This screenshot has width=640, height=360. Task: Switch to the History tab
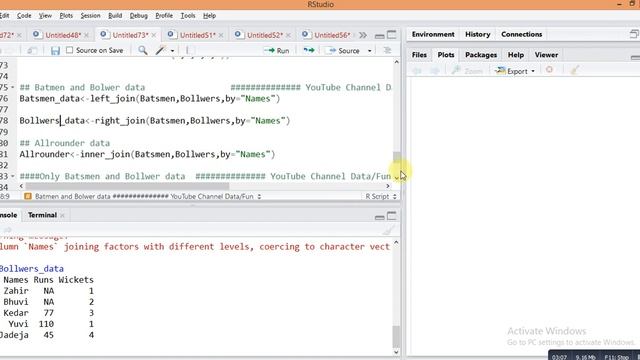coord(478,34)
